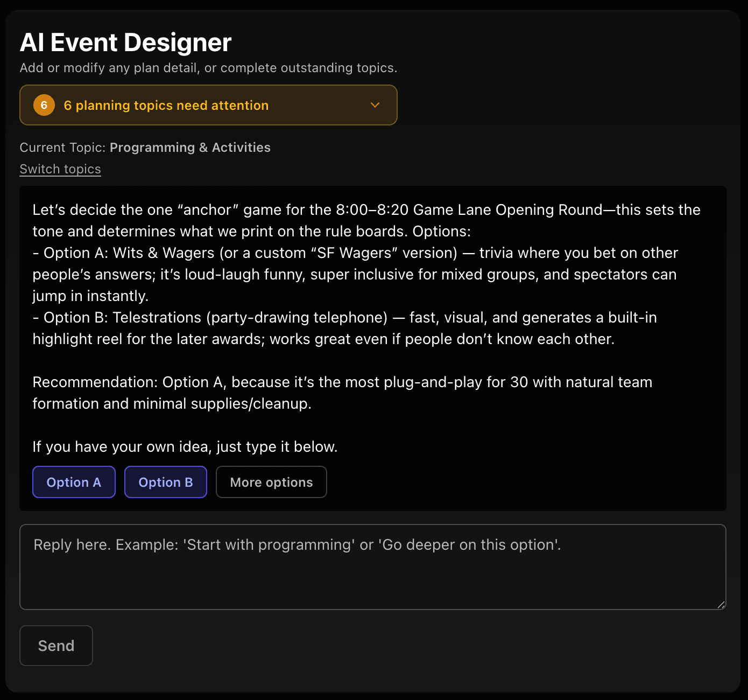Click the "More options" button
This screenshot has height=700, width=748.
(271, 482)
